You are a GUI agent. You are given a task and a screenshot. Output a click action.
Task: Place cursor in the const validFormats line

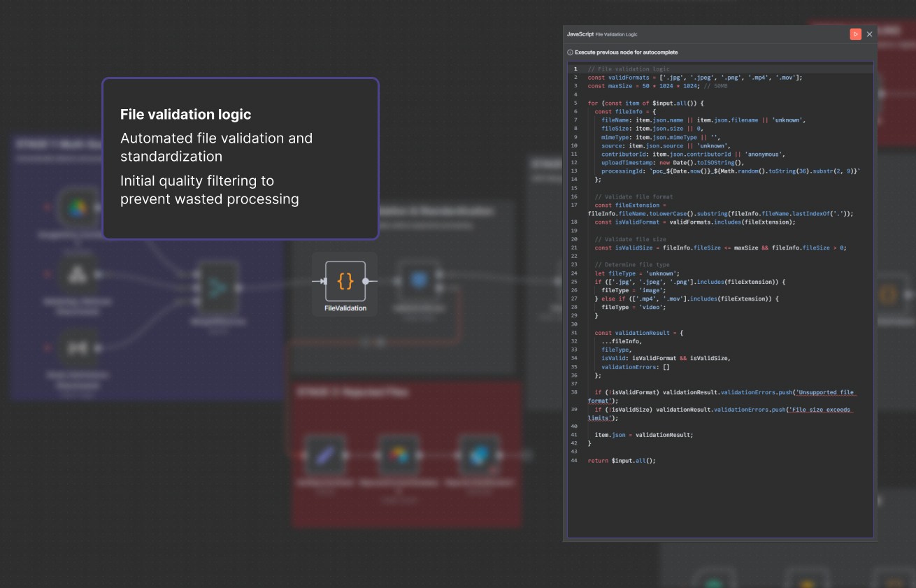[695, 78]
